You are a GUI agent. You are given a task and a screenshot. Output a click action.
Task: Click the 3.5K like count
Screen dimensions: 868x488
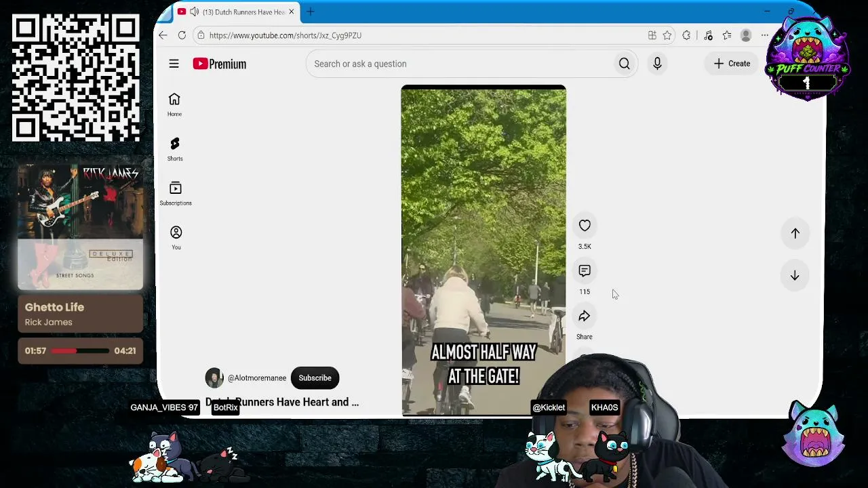tap(585, 247)
